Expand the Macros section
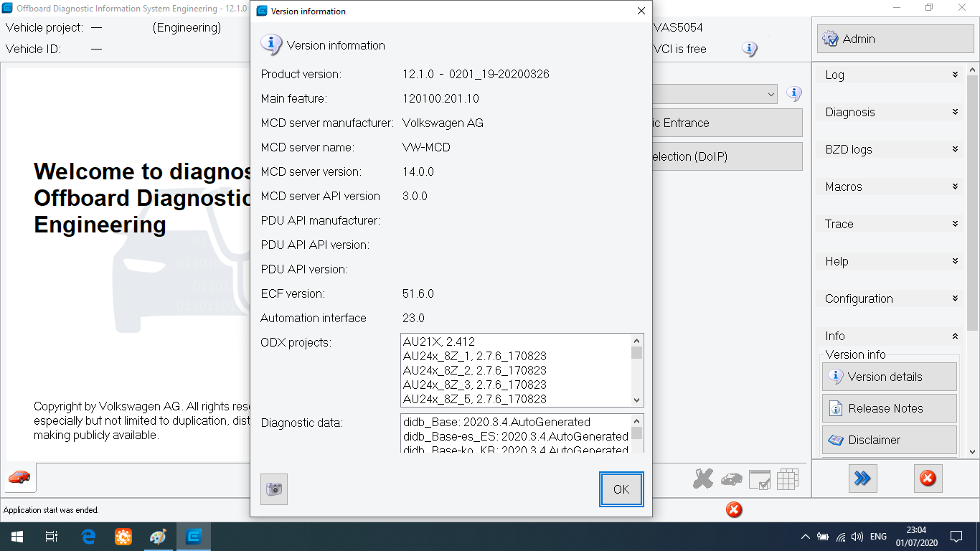 pos(890,187)
